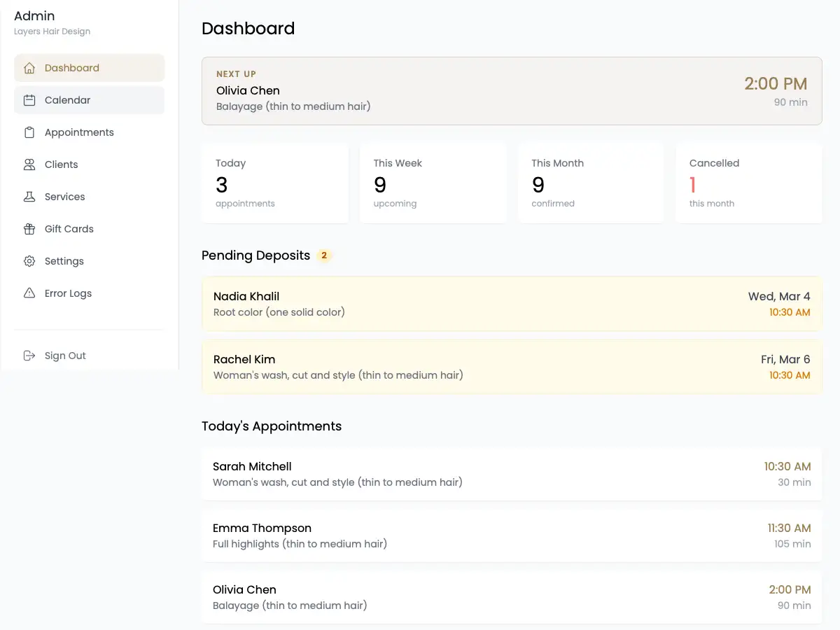The width and height of the screenshot is (840, 630).
Task: Open the Next Up appointment for Olivia Chen
Action: [x=512, y=90]
